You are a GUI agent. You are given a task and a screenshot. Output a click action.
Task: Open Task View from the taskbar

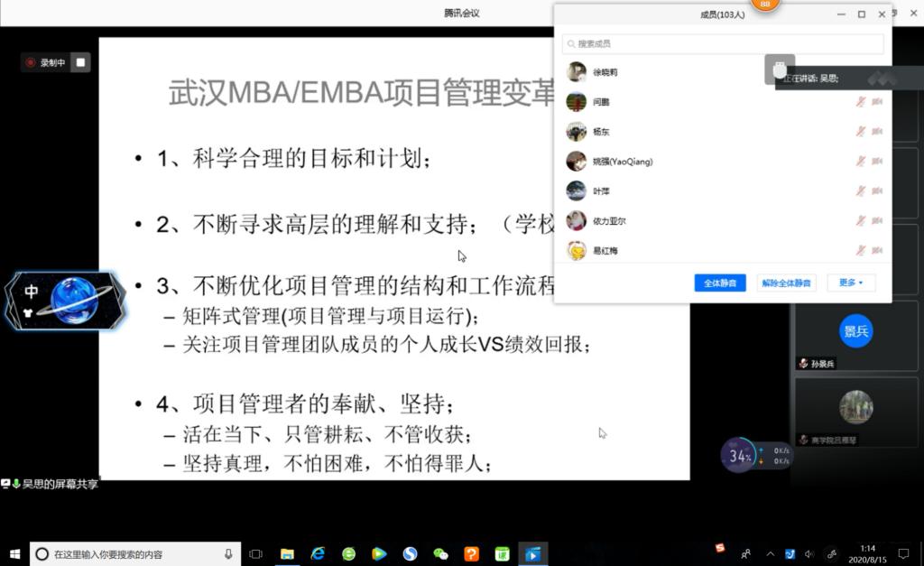255,553
